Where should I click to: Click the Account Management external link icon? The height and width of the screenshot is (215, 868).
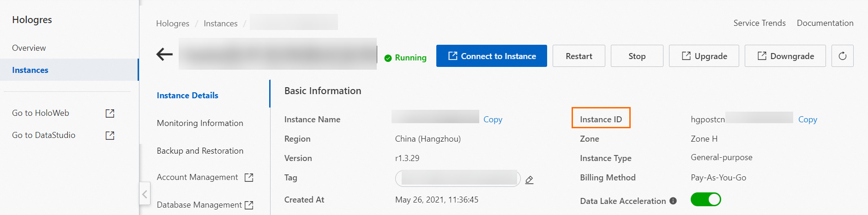[x=249, y=177]
